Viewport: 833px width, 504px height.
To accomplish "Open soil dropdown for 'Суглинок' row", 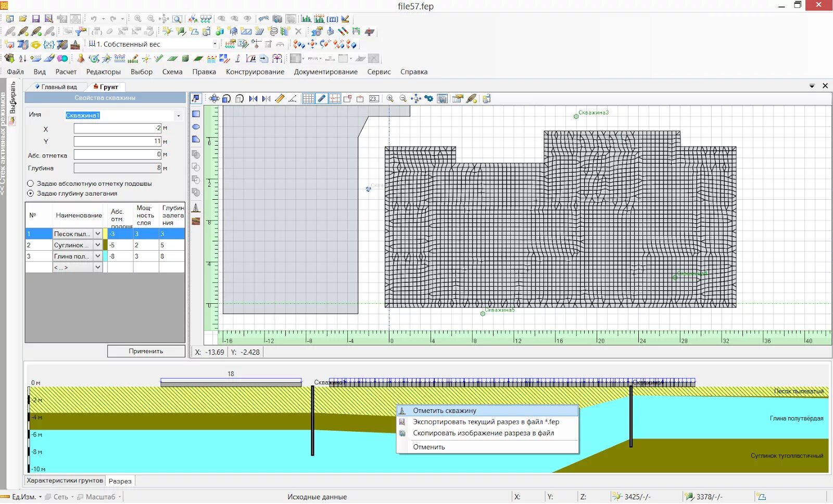I will (97, 245).
